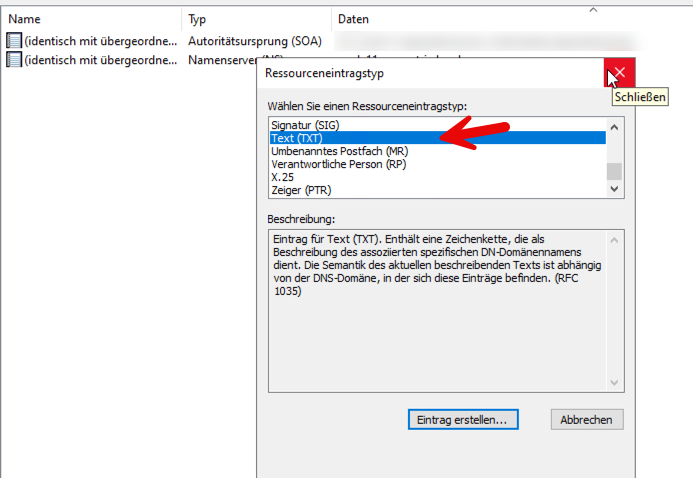Viewport: 693px width, 478px height.
Task: Close the Ressourceneintragstyp dialog with the X
Action: pyautogui.click(x=619, y=73)
